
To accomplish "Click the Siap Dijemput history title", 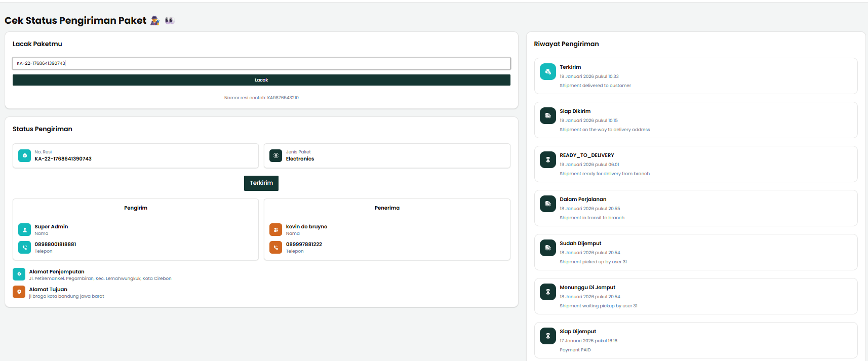I will pos(578,332).
